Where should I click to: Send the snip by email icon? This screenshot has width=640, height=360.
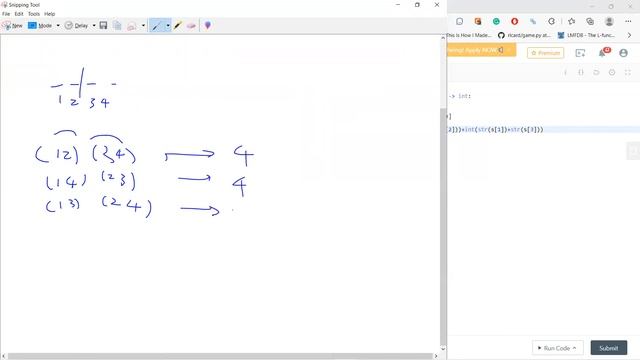click(131, 25)
